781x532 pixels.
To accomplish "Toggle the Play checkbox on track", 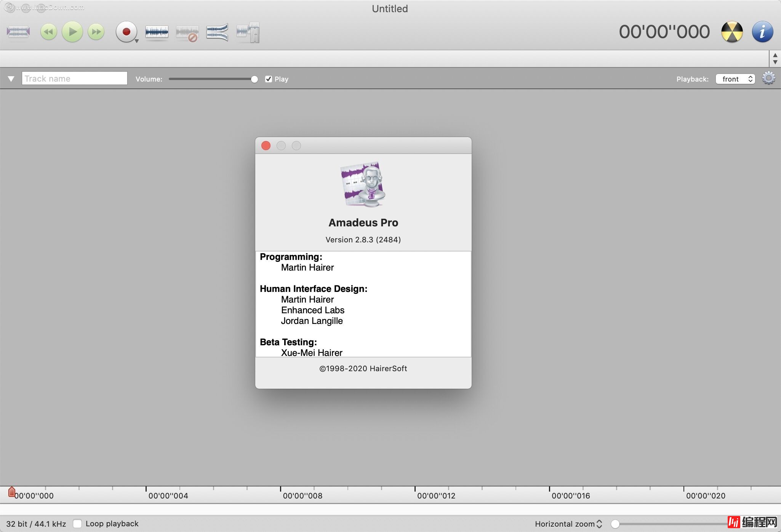I will pyautogui.click(x=268, y=79).
